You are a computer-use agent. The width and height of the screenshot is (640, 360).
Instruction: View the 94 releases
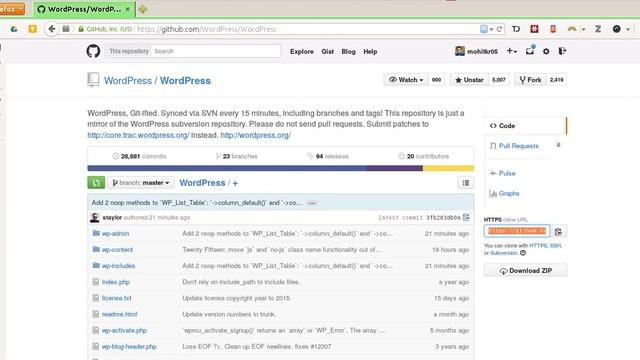pyautogui.click(x=328, y=156)
